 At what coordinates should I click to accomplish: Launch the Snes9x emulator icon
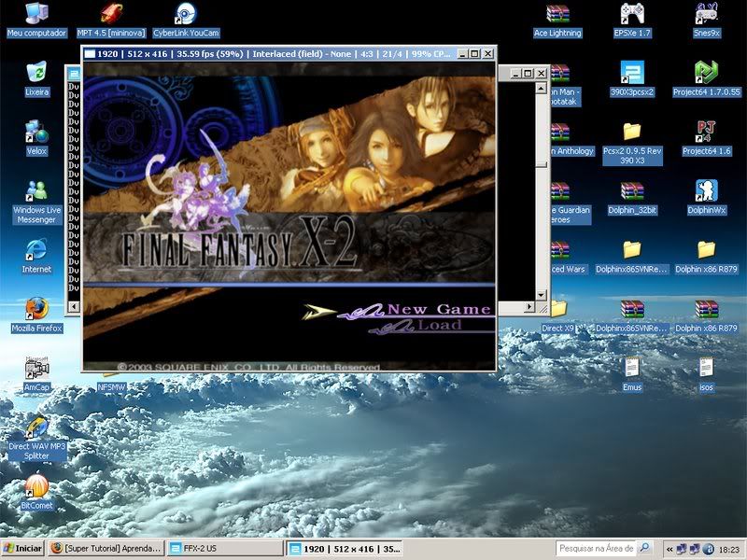click(x=706, y=14)
